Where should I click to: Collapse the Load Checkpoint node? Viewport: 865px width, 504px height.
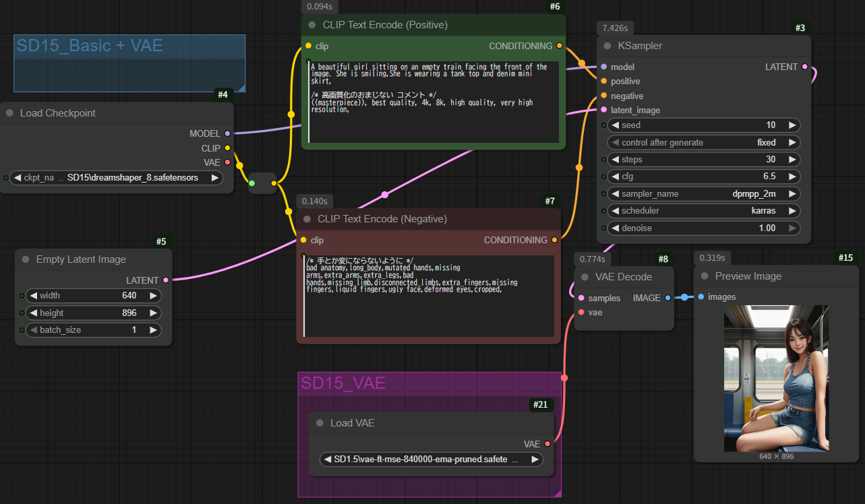click(9, 113)
